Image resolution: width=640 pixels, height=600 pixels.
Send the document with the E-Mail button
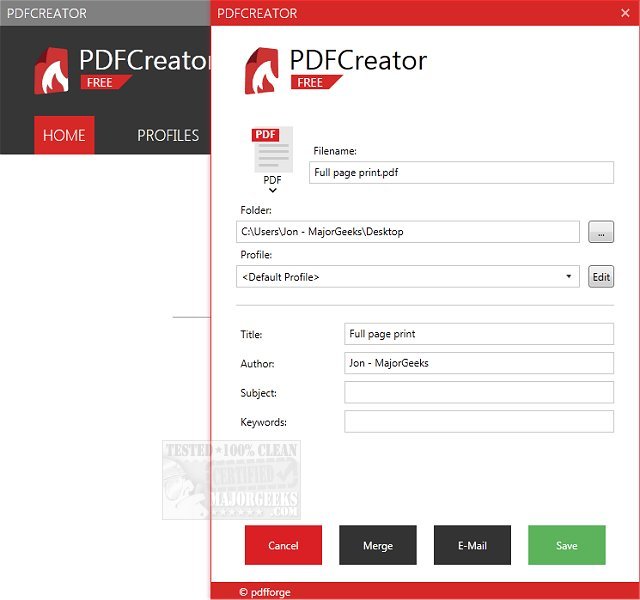pyautogui.click(x=472, y=546)
